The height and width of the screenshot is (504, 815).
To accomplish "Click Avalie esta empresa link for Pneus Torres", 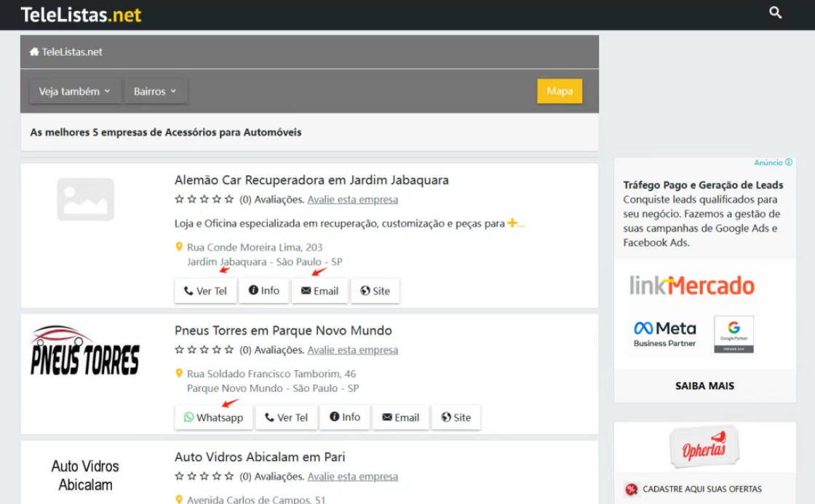I will click(352, 350).
